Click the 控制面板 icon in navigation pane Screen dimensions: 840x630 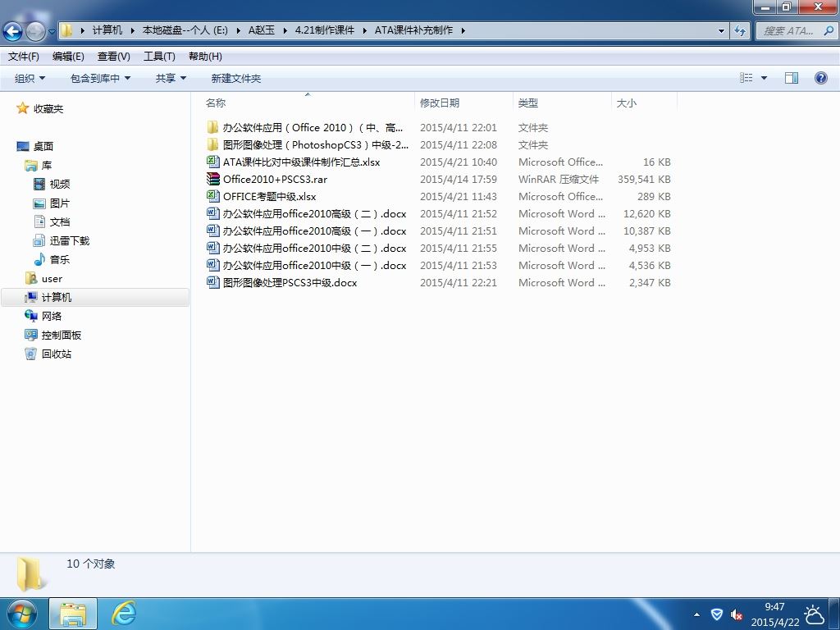[31, 335]
